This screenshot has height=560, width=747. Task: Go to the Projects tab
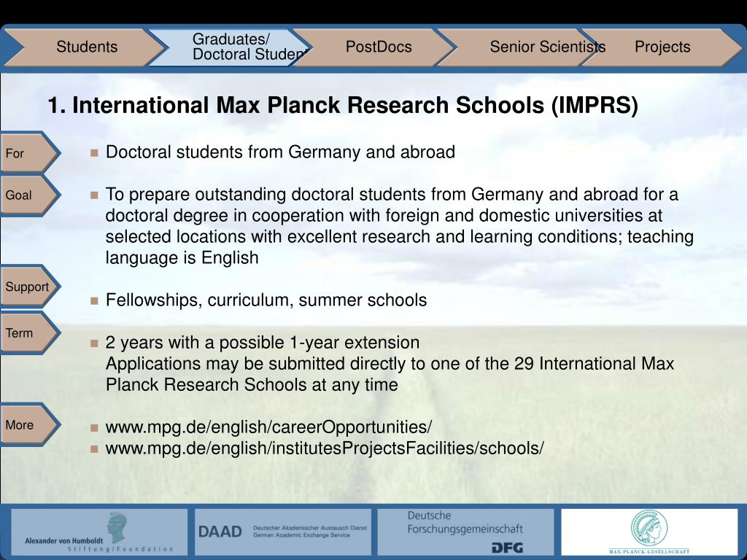(662, 47)
